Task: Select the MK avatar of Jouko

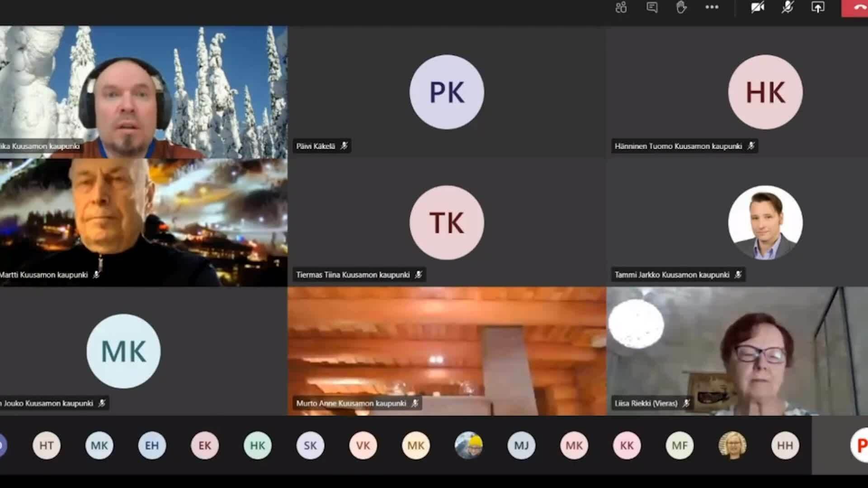Action: (123, 351)
